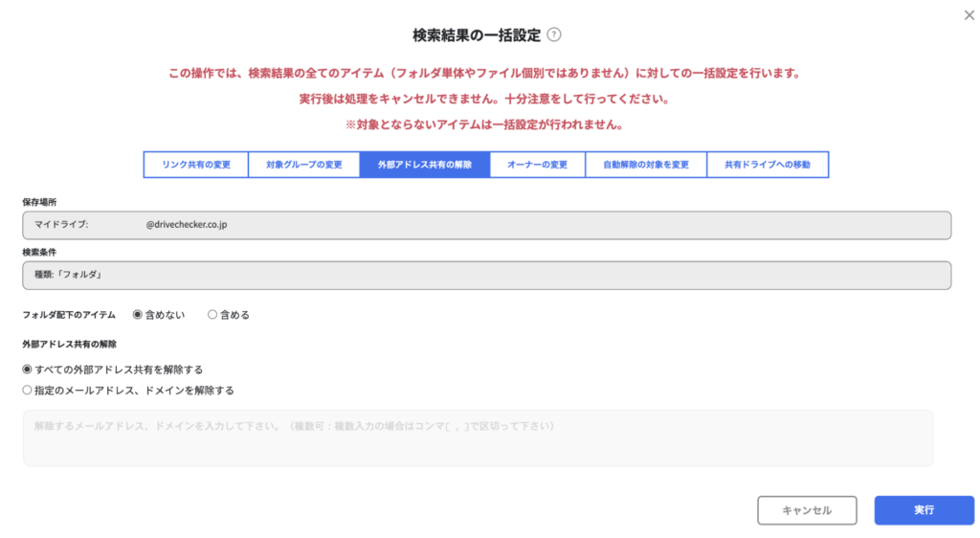Click the 検索結果の一括設定 title text

click(x=477, y=35)
